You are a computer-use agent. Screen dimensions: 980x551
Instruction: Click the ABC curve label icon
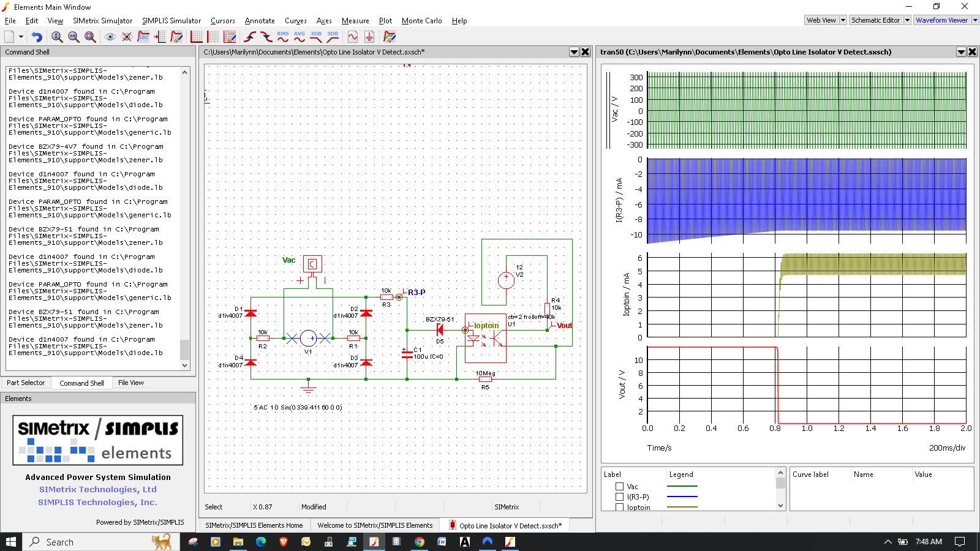click(x=143, y=37)
